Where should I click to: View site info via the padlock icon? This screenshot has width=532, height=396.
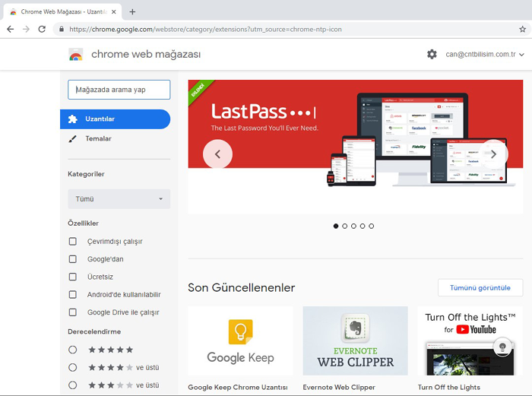(x=62, y=29)
